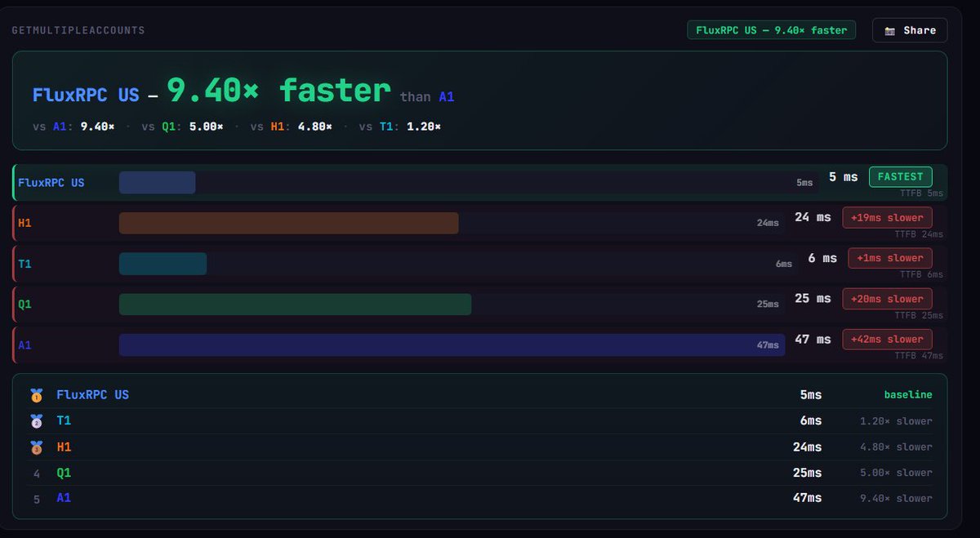Click vs Q1: 5.00× comparison text
This screenshot has height=538, width=980.
(182, 127)
